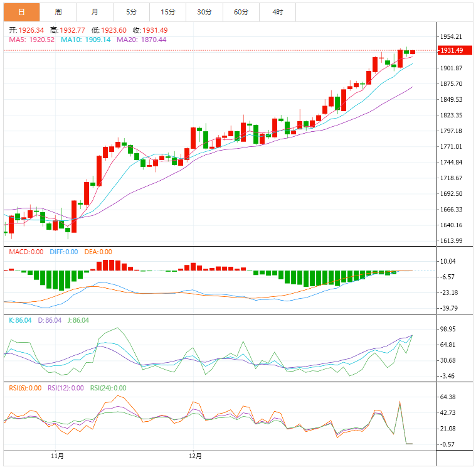The width and height of the screenshot is (476, 472).
Task: Show the 5分 interval chart
Action: tap(130, 12)
